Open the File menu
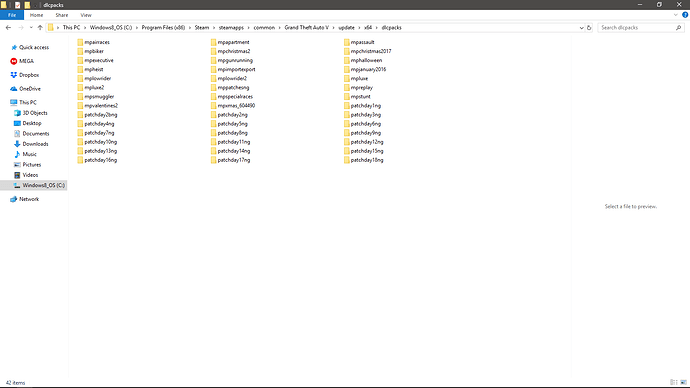This screenshot has width=690, height=388. click(x=12, y=15)
